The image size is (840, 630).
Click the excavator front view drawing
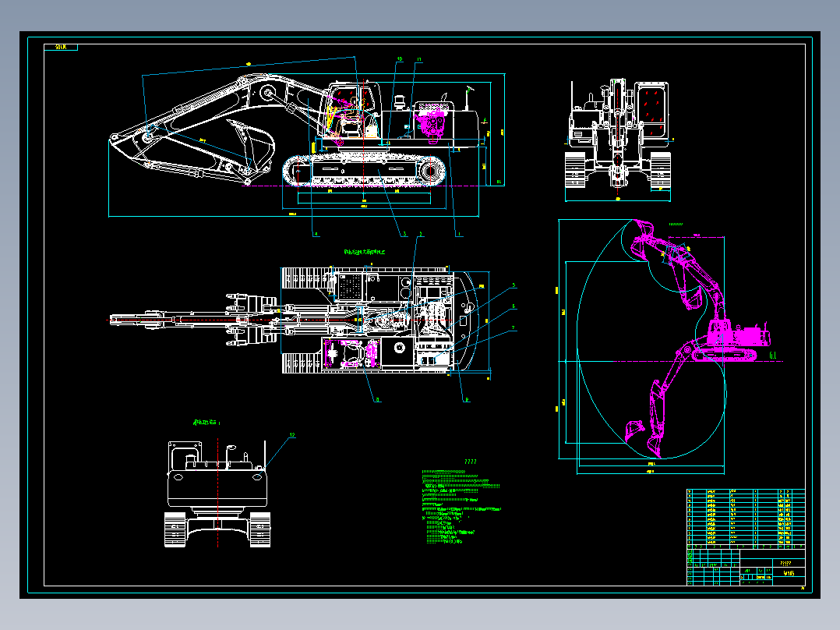tap(618, 134)
